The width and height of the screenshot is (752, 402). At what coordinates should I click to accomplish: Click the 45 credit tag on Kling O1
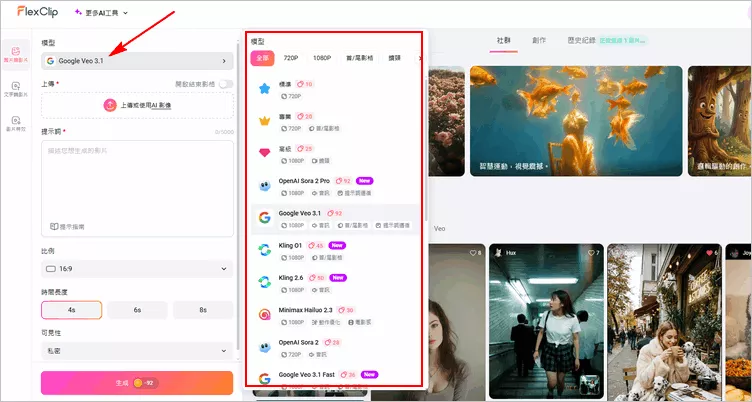pyautogui.click(x=315, y=246)
